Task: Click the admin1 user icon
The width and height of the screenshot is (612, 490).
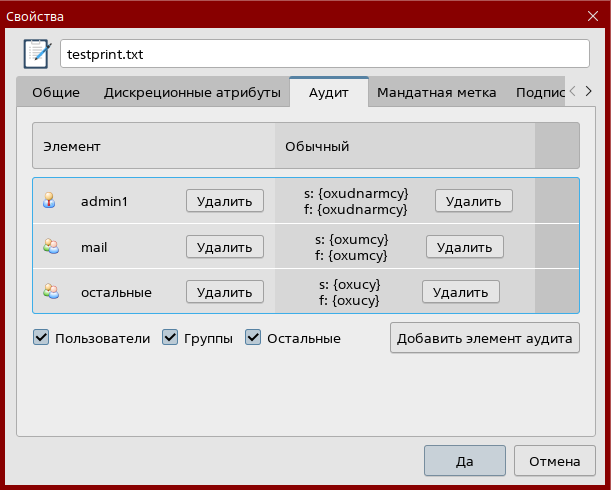Action: (x=50, y=201)
